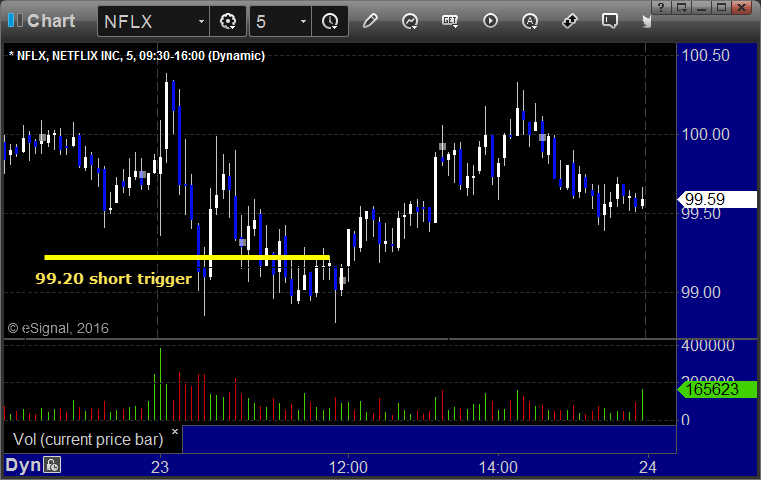Screen dimensions: 761x480
Task: Open the drawing tools pencil icon
Action: 370,21
